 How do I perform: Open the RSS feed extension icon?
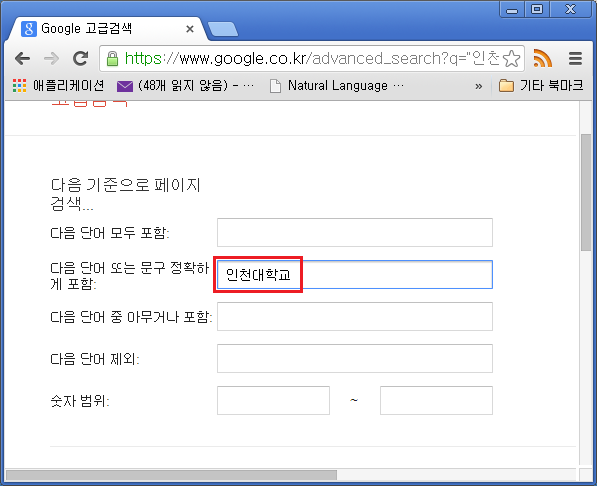pyautogui.click(x=542, y=58)
